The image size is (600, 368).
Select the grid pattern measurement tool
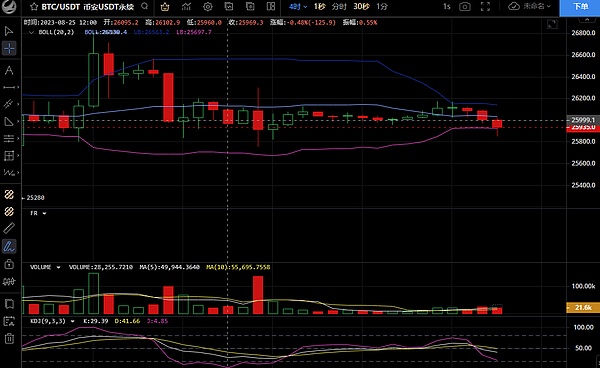pyautogui.click(x=8, y=156)
